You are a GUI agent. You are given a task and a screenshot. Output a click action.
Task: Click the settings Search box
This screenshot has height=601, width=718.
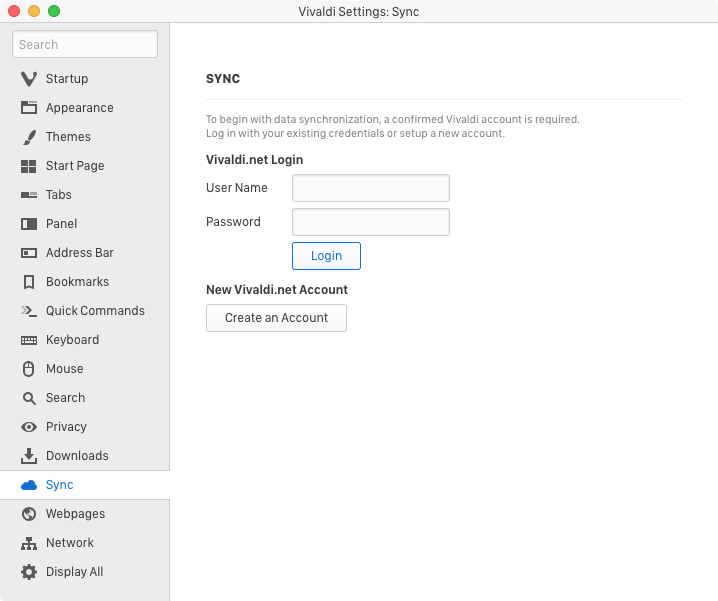[x=85, y=44]
